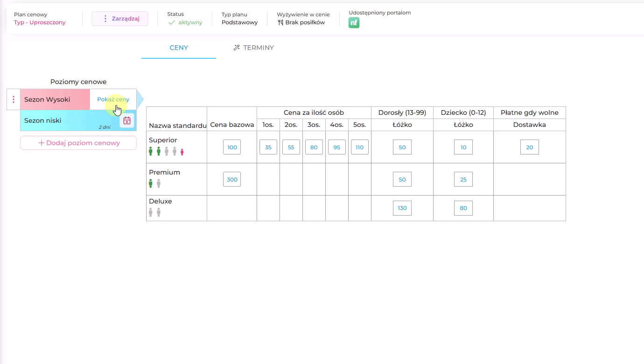
Task: Click the fork and knife meal icon
Action: (280, 22)
